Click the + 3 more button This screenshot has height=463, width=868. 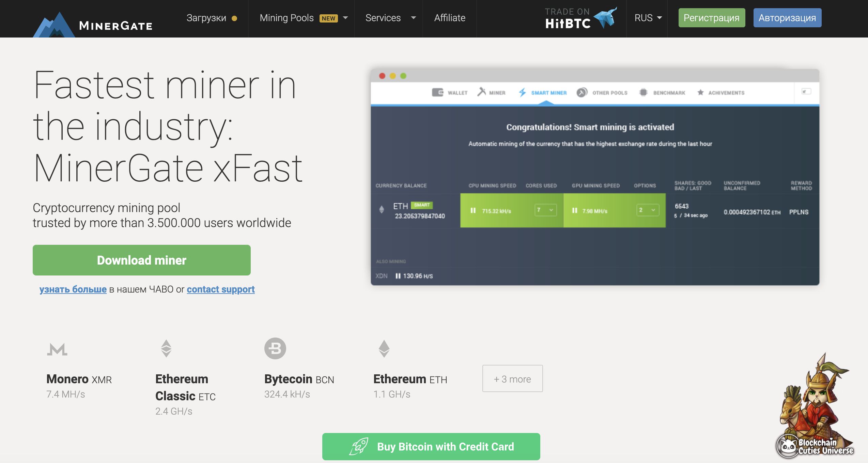tap(513, 379)
